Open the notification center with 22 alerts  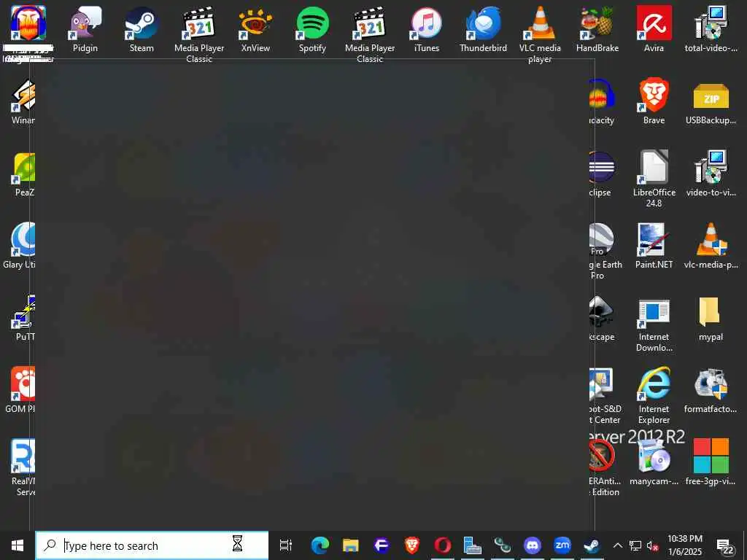724,546
